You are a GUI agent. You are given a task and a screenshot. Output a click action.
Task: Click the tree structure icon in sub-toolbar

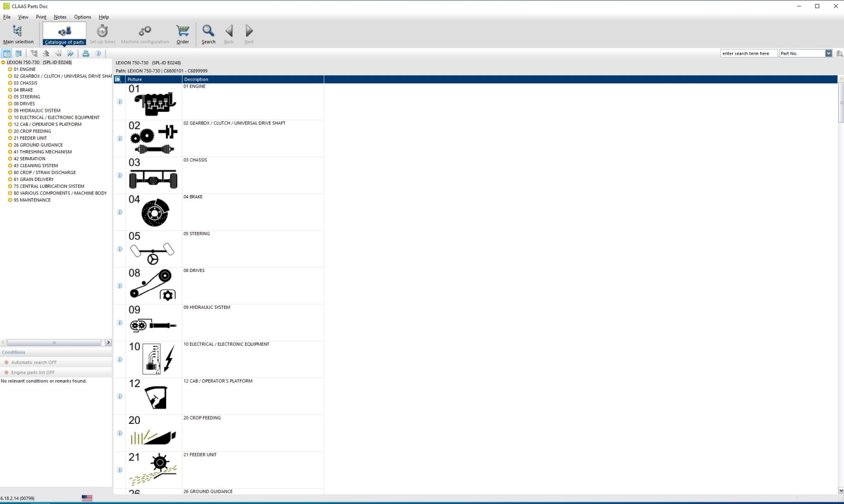point(34,53)
